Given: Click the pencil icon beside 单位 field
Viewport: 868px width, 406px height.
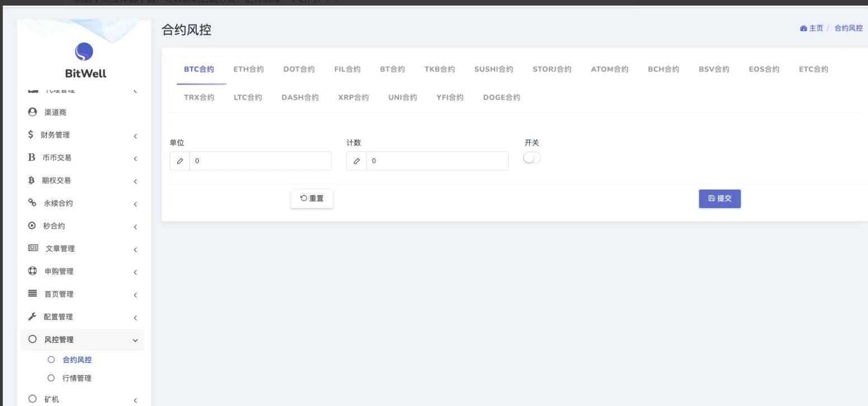Looking at the screenshot, I should tap(180, 161).
